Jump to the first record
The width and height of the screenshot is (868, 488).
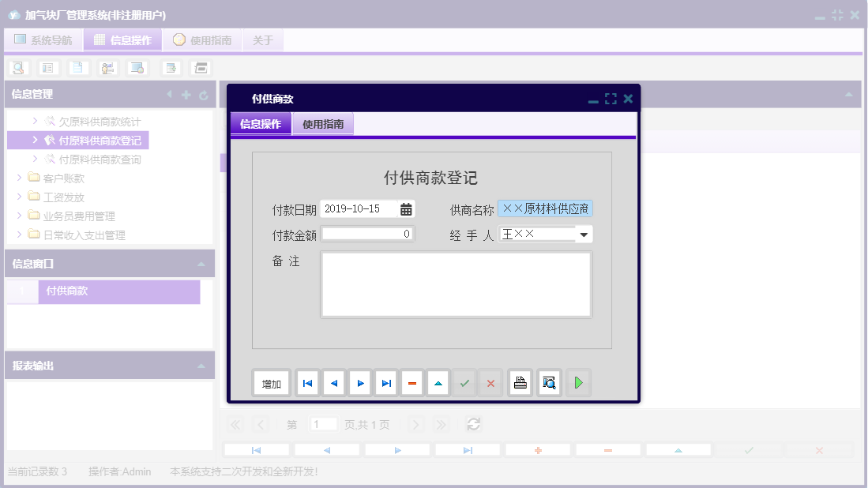tap(306, 382)
